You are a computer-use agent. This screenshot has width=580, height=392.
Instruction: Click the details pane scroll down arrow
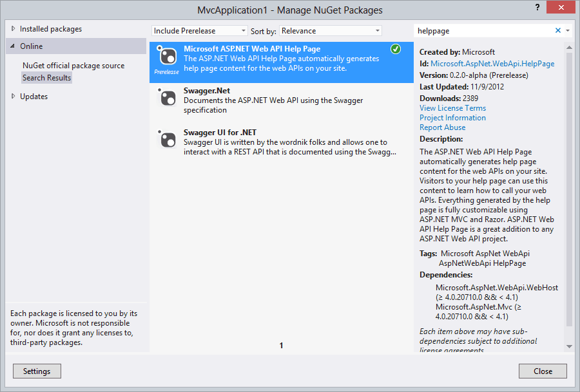[569, 346]
